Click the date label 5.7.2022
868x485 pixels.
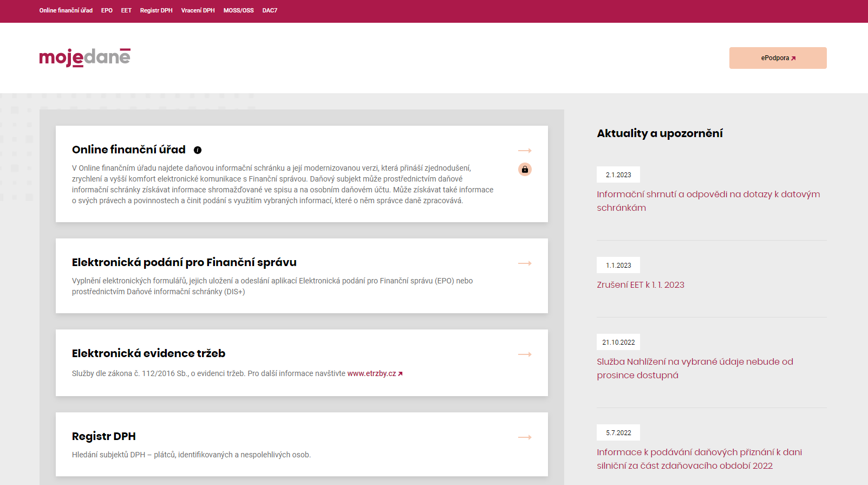click(618, 432)
